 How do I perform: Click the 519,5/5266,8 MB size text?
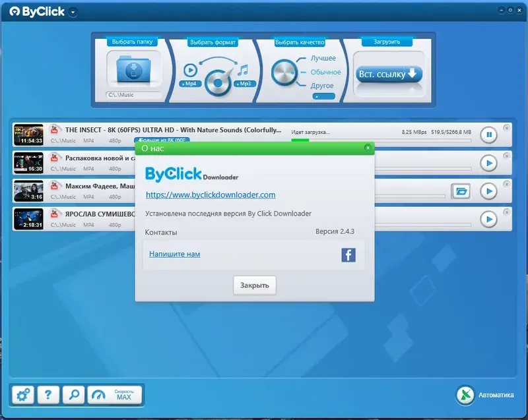click(x=451, y=132)
